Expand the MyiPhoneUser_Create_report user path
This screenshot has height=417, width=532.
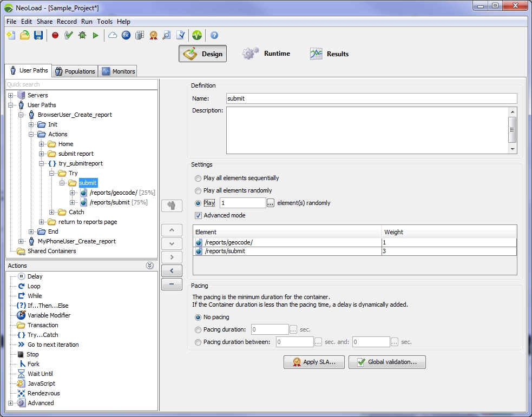(22, 241)
